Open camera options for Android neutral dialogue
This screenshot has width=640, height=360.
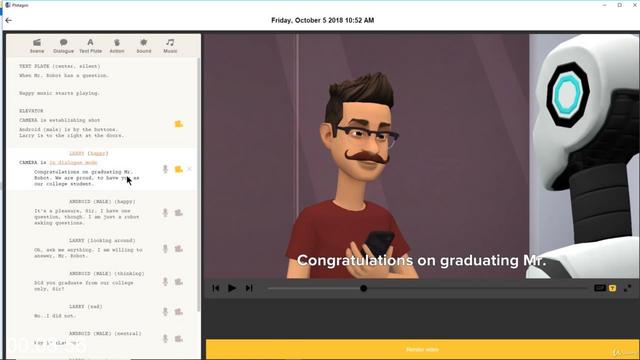(x=179, y=338)
